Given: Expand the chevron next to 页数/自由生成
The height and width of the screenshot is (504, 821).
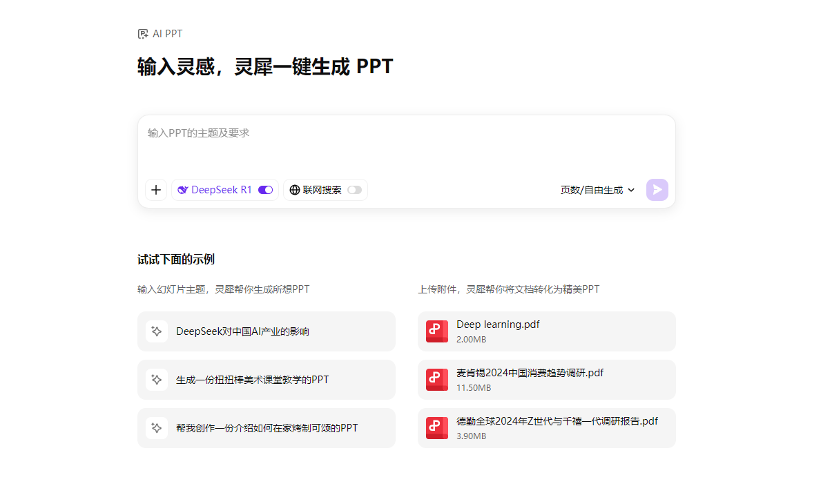Looking at the screenshot, I should tap(631, 190).
